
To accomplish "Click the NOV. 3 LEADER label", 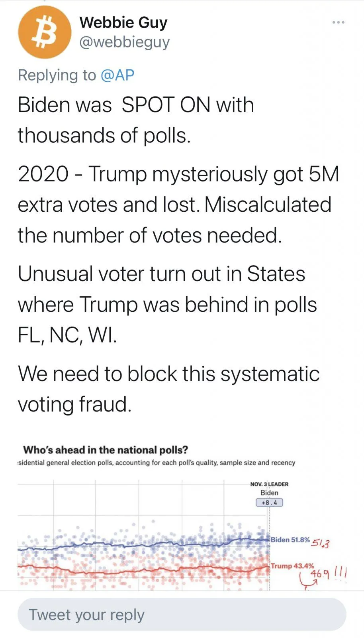I will coord(269,484).
